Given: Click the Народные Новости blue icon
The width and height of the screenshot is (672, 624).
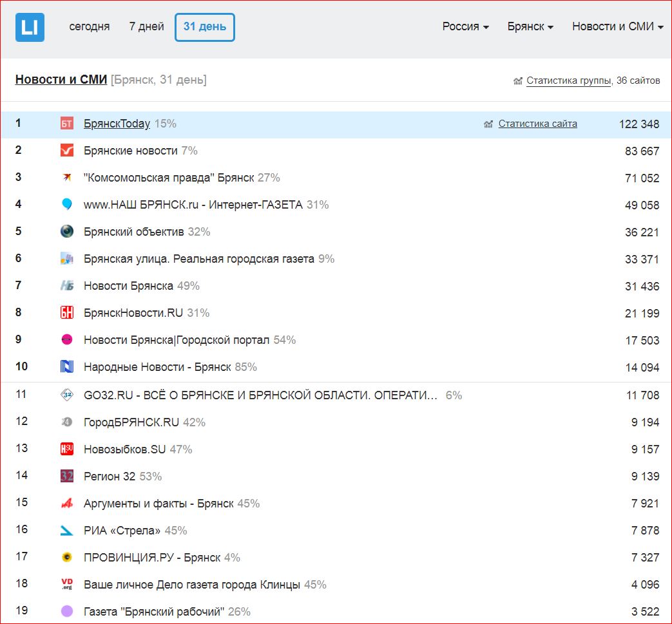Looking at the screenshot, I should point(67,367).
